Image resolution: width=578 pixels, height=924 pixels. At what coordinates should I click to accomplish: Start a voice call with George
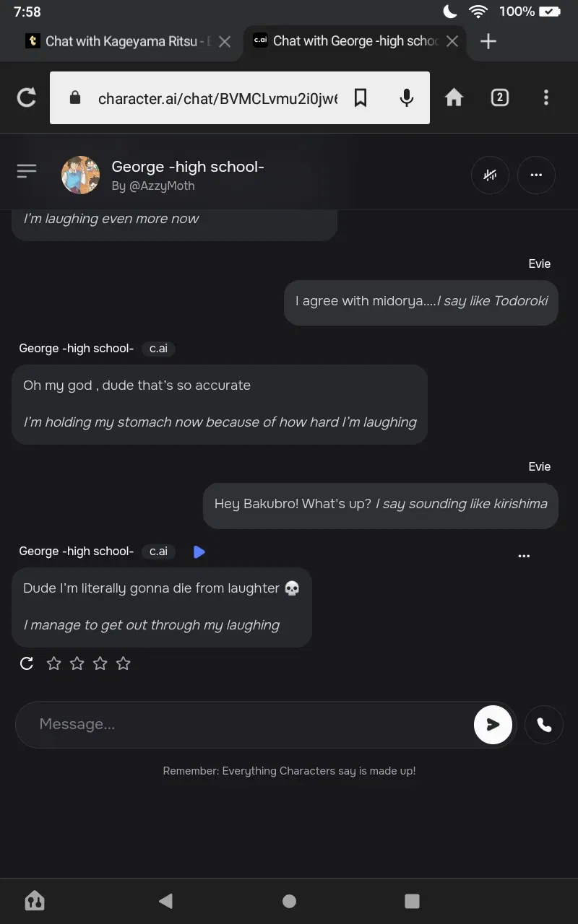(544, 725)
